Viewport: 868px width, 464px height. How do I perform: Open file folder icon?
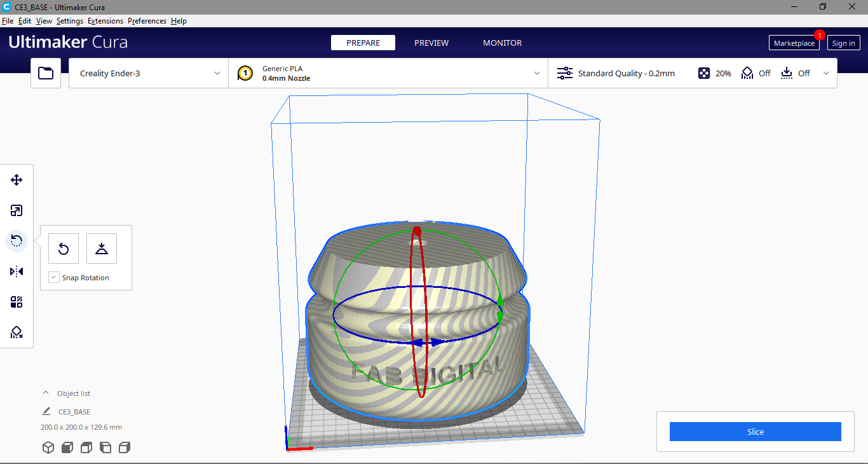[46, 73]
